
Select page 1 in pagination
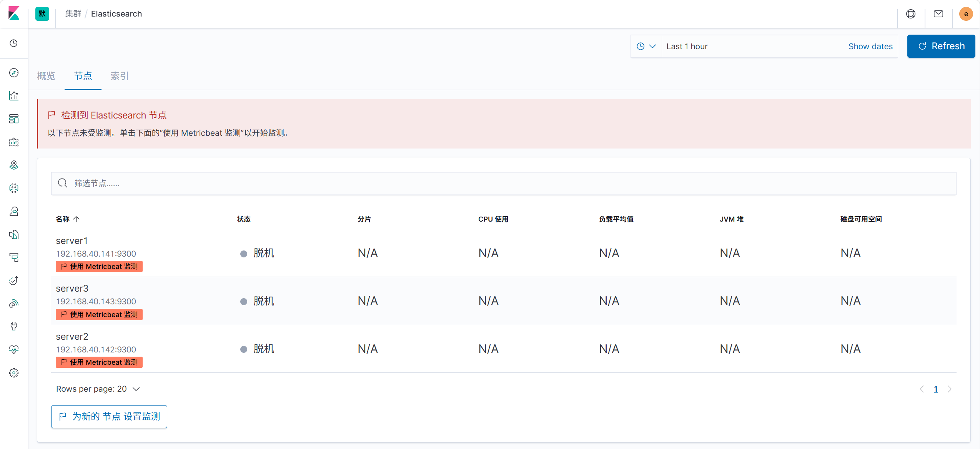tap(936, 389)
